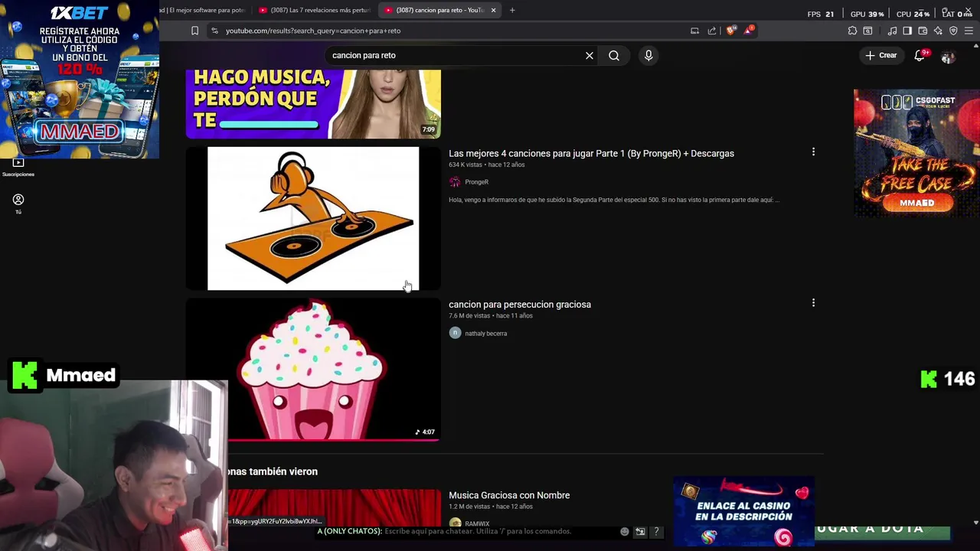Open three-dot menu for 'cancion para persecucion graciosa'
This screenshot has width=980, height=551.
point(813,303)
